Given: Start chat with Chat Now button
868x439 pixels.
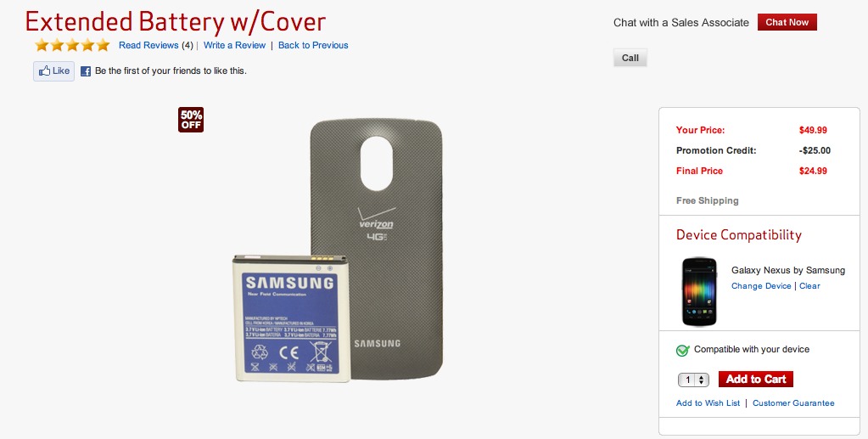Looking at the screenshot, I should (787, 22).
